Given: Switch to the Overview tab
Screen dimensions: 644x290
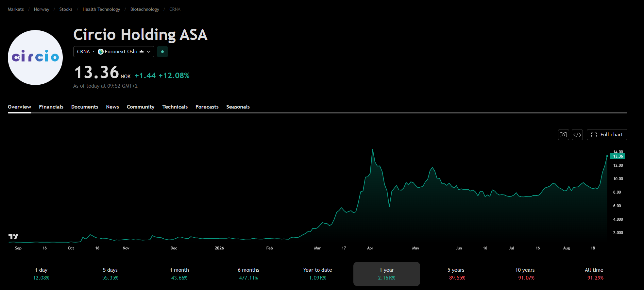Looking at the screenshot, I should tap(19, 107).
